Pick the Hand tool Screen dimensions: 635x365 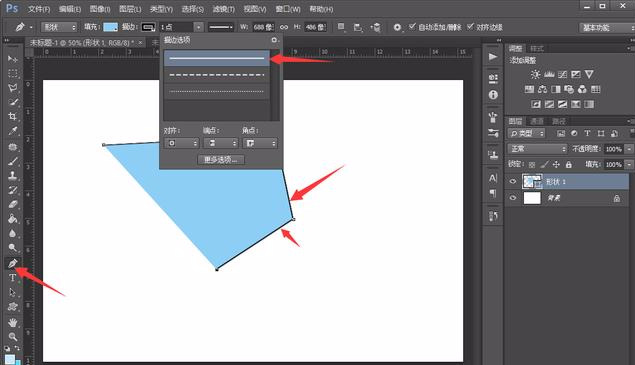(13, 322)
